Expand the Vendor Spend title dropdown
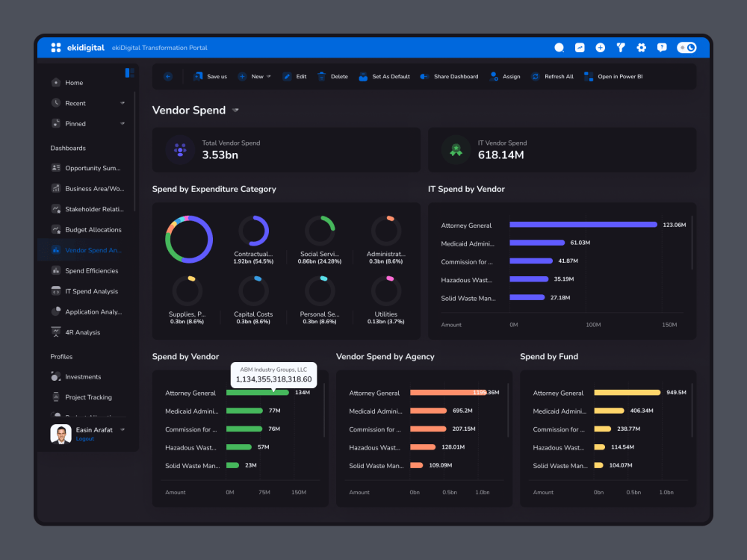Screen dimensions: 747x560 (235, 111)
